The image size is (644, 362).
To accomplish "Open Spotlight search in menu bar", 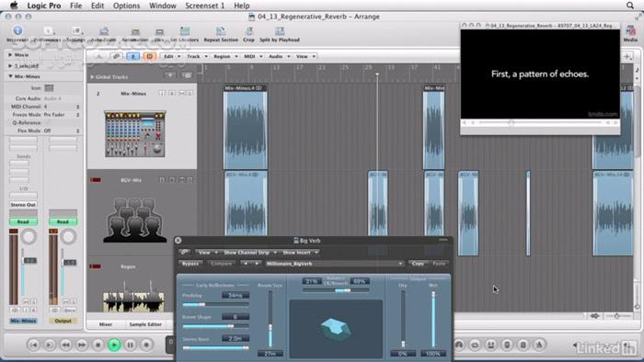I will click(630, 6).
